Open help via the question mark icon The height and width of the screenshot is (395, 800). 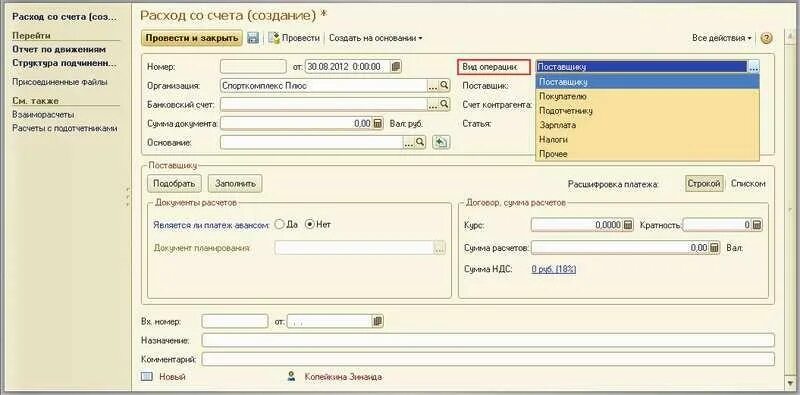[766, 38]
